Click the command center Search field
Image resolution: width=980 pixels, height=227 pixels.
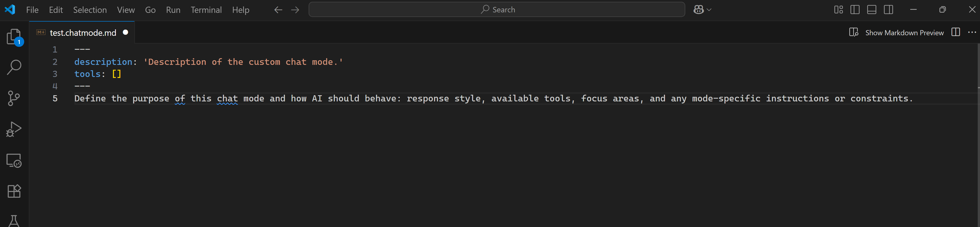pyautogui.click(x=497, y=10)
